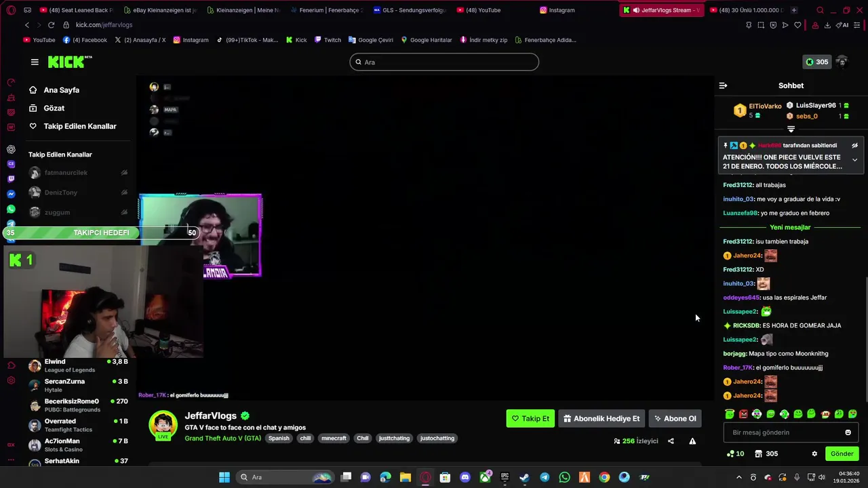Report the stream via warning icon

tap(692, 441)
